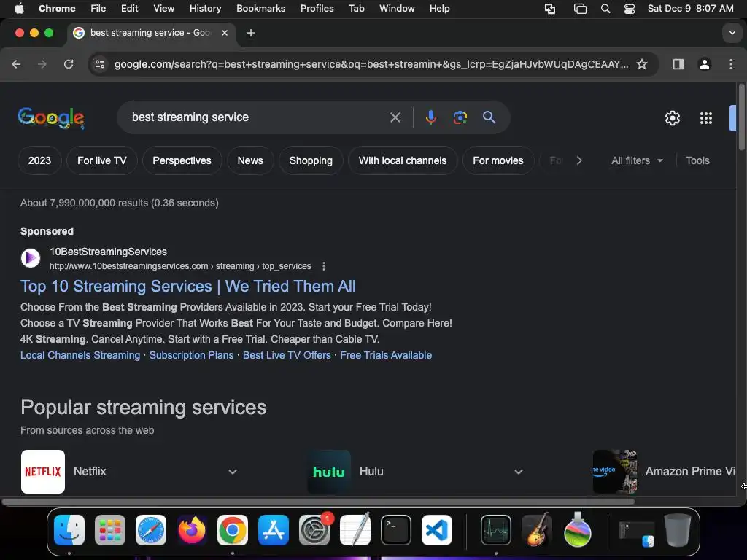Reload the current page
Viewport: 747px width, 560px height.
(x=69, y=64)
